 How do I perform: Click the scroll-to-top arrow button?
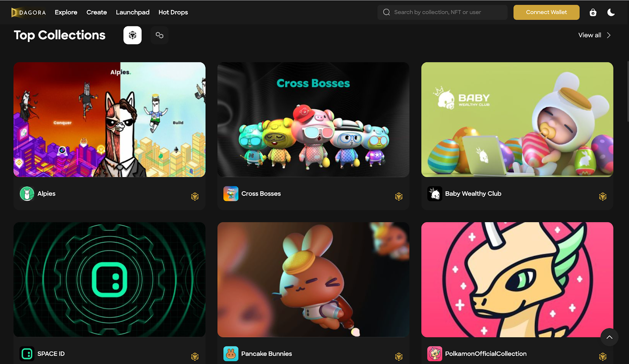coord(609,337)
